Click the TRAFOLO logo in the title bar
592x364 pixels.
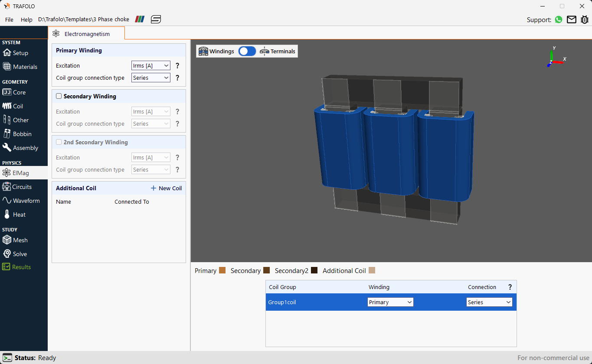click(x=7, y=6)
